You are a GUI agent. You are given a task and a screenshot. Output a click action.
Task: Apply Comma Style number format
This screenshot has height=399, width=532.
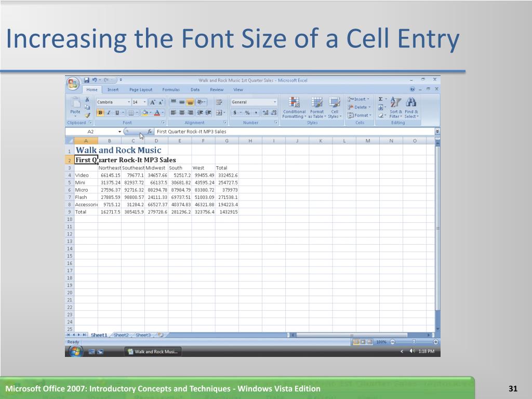pos(256,113)
